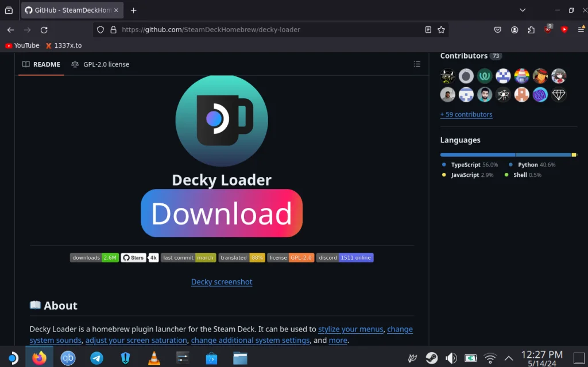
Task: Follow the 'more' link in About
Action: [338, 341]
